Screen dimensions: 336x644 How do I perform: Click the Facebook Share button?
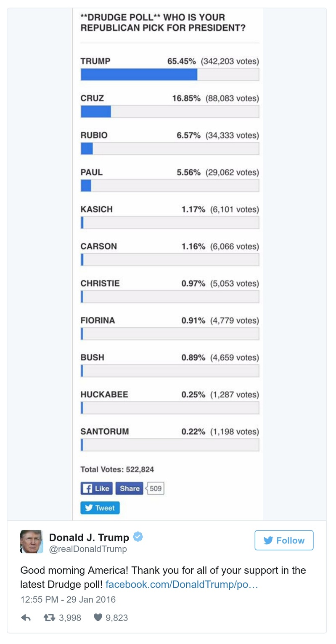129,488
